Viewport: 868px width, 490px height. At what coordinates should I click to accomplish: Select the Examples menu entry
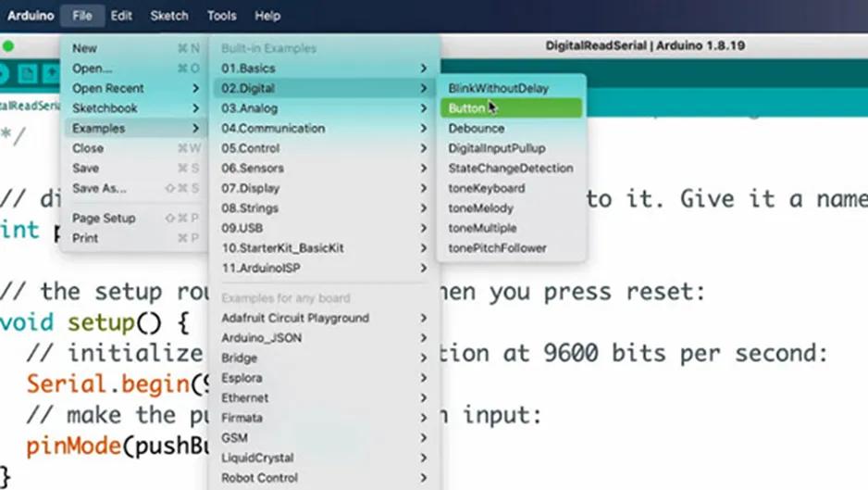click(135, 128)
